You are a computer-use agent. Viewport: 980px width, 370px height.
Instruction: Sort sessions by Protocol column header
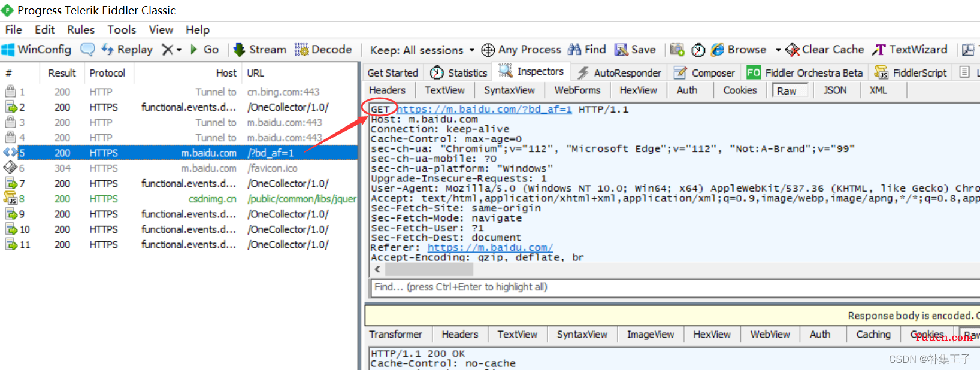coord(108,73)
